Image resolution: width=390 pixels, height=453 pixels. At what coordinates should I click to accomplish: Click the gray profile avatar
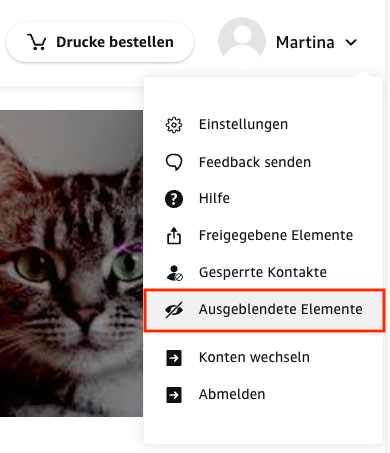tap(242, 40)
